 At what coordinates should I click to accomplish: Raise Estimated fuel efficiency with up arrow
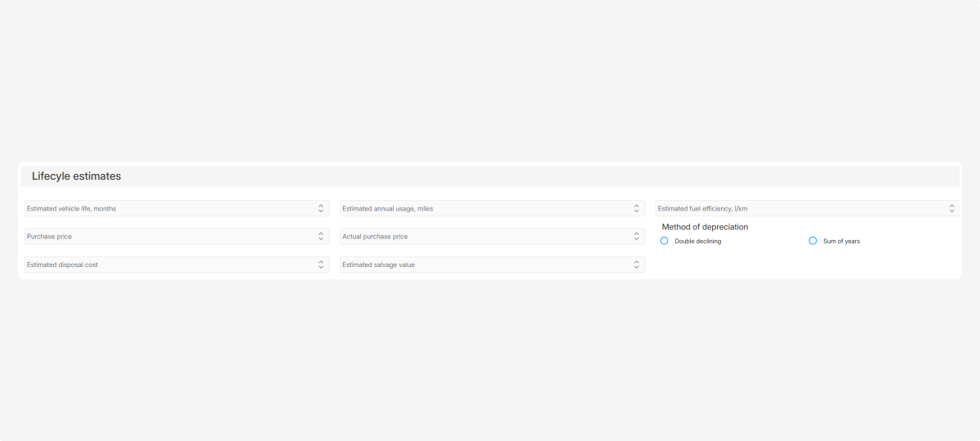[952, 206]
